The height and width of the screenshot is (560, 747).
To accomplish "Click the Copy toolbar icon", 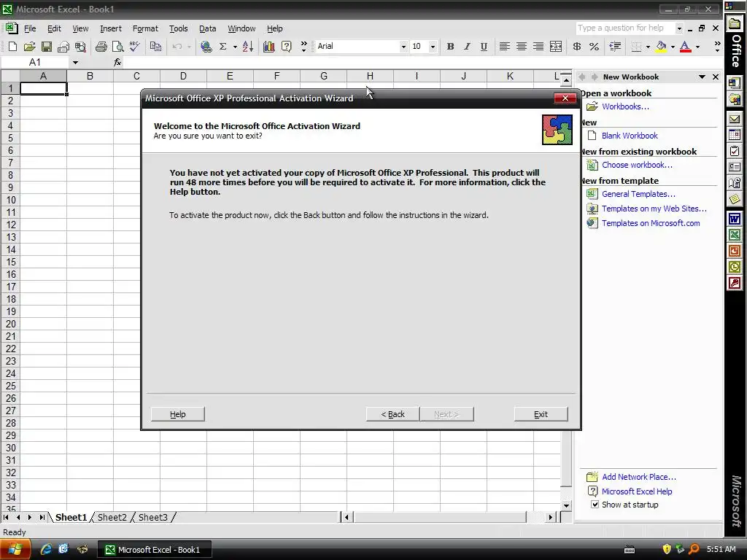I will pos(155,46).
